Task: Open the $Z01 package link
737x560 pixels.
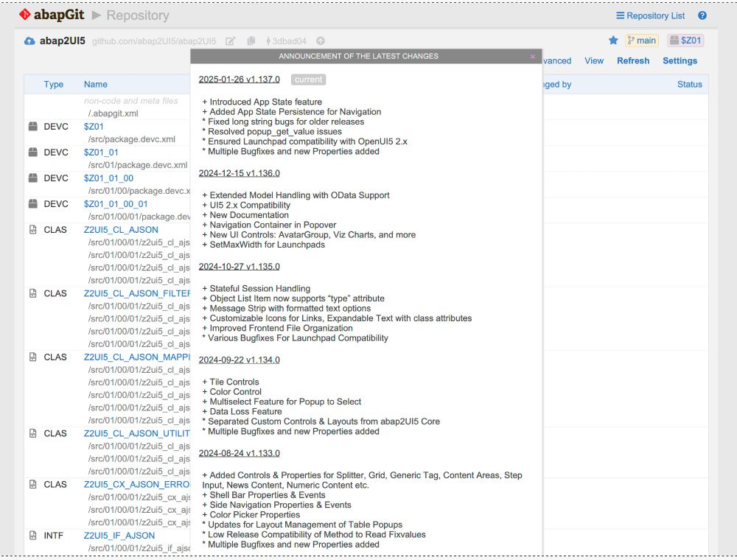Action: 94,127
